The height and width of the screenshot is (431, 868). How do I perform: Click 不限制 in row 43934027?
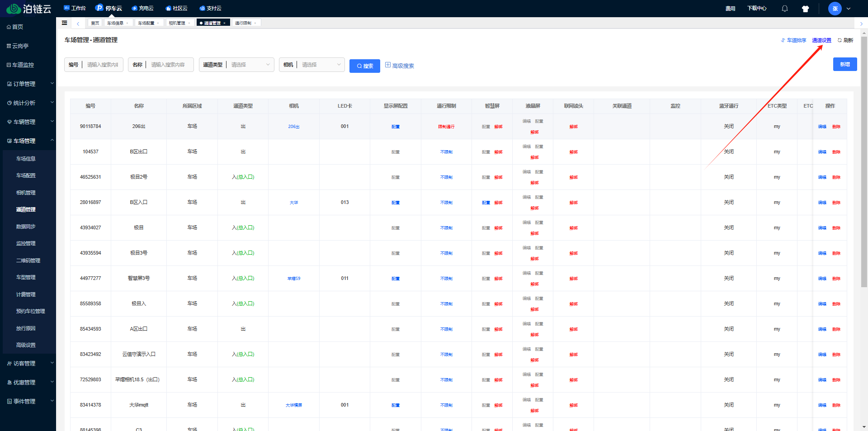pyautogui.click(x=446, y=228)
